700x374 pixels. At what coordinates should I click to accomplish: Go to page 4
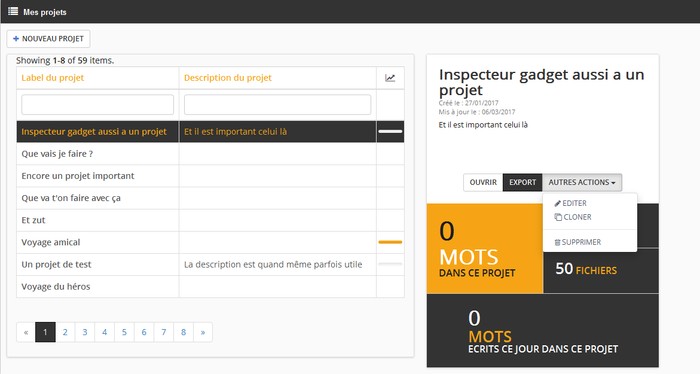click(x=104, y=332)
